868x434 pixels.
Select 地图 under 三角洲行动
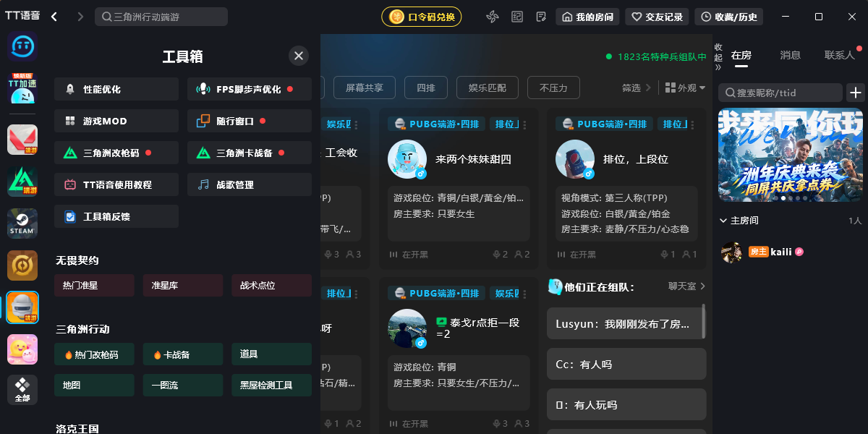pos(94,386)
